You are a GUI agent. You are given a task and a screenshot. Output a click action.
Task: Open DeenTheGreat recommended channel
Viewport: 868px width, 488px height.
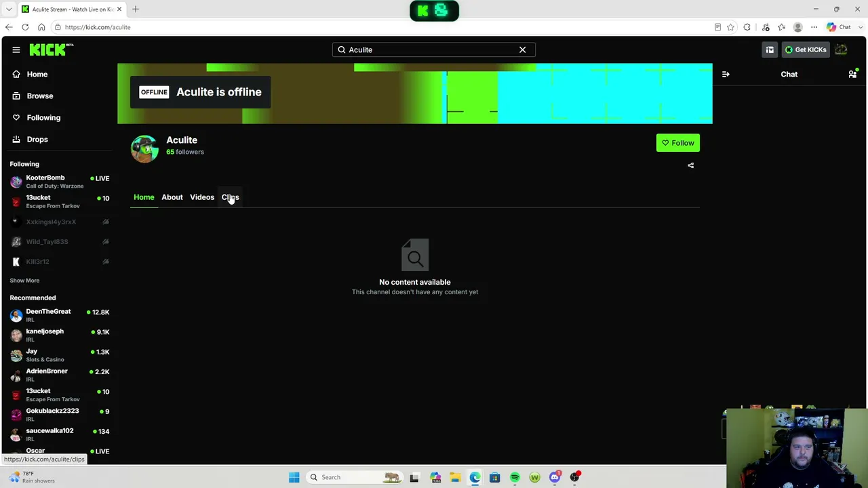[x=60, y=315]
